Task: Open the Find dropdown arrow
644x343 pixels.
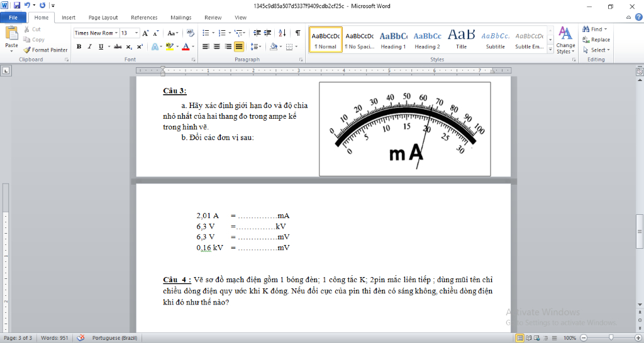Action: pyautogui.click(x=606, y=29)
